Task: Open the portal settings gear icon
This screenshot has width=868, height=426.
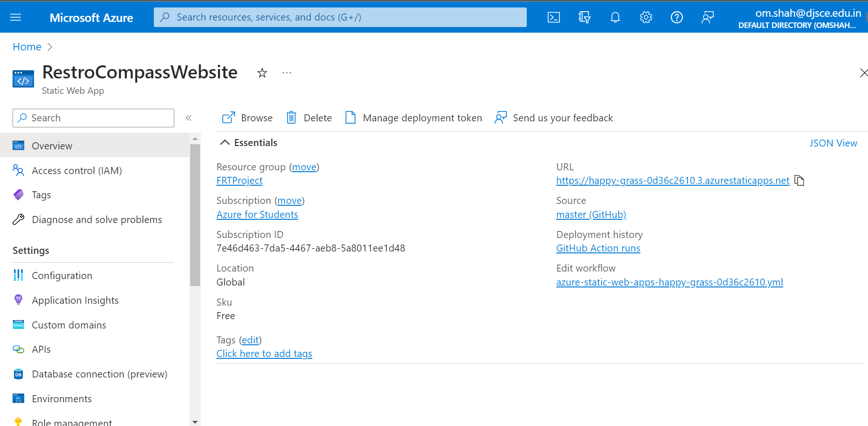Action: (x=646, y=17)
